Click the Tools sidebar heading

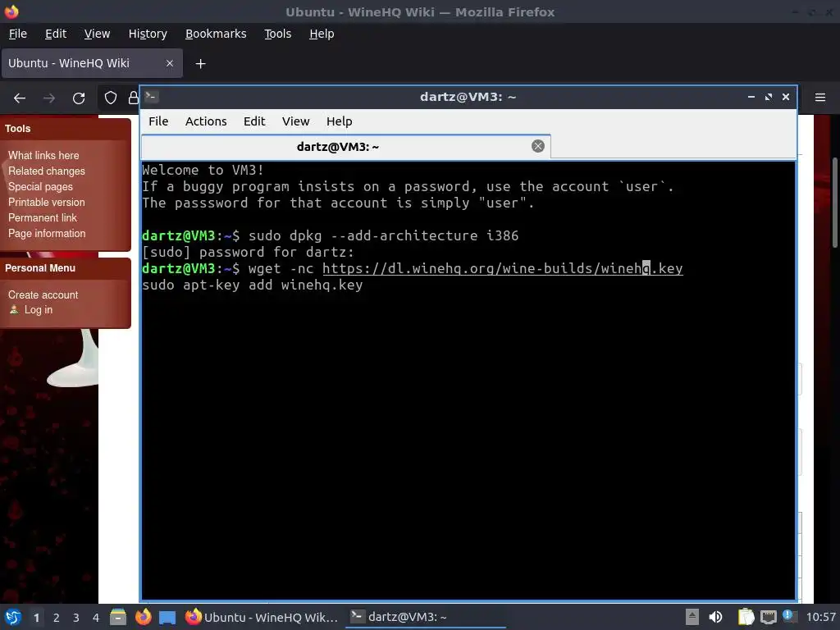[18, 129]
